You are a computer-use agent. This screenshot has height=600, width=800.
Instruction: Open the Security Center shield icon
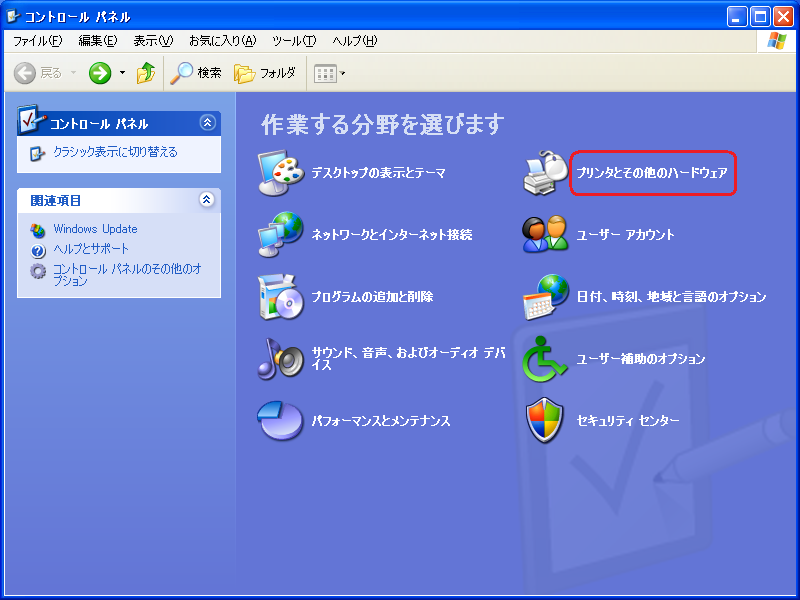[x=545, y=421]
